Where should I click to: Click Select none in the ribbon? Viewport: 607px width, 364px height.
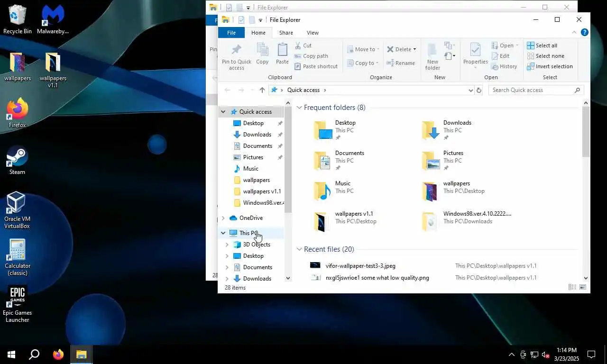coord(545,56)
